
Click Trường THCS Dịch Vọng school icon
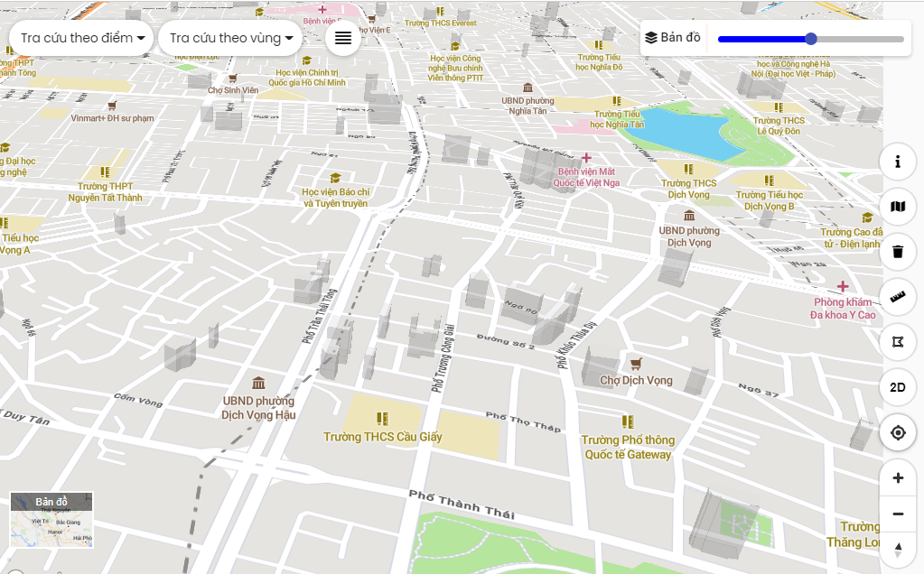(688, 169)
